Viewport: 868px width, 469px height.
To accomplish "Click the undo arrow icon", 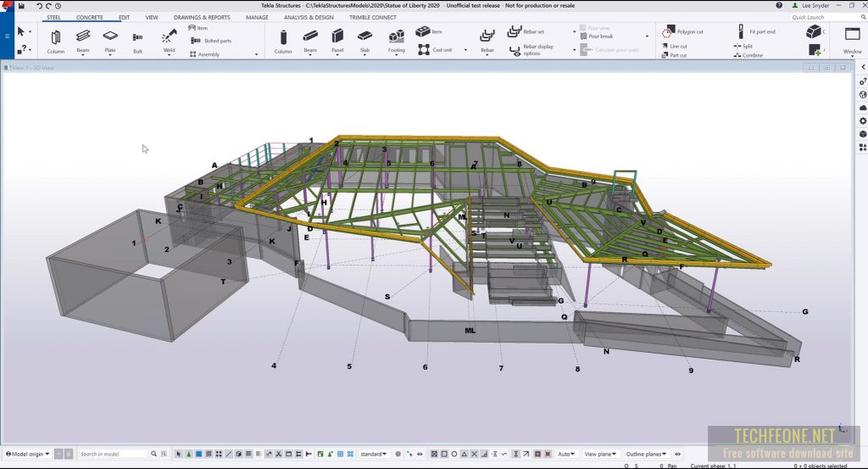I will [x=39, y=6].
